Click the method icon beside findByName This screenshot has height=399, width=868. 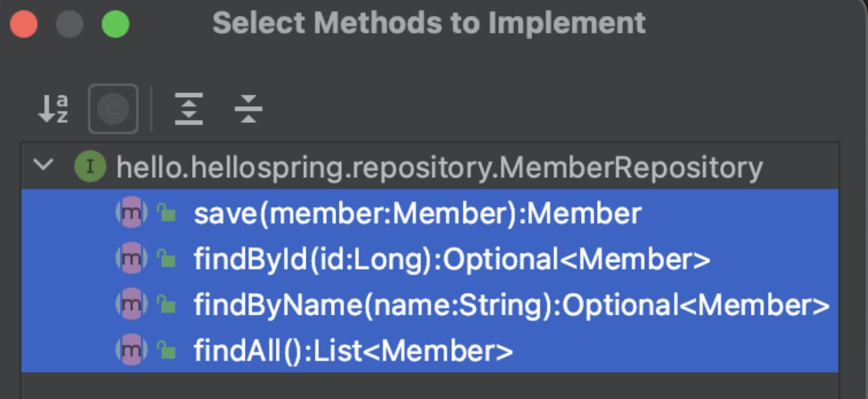(131, 305)
